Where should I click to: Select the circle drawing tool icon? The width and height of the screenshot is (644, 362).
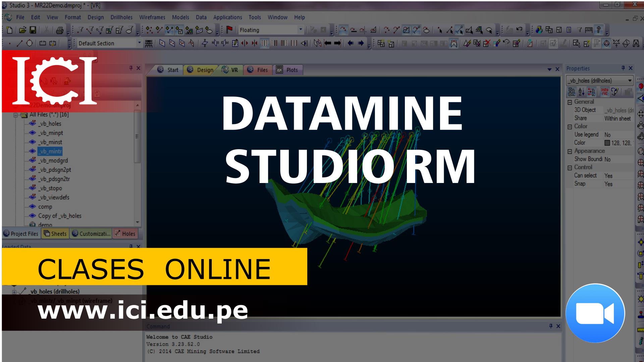30,43
